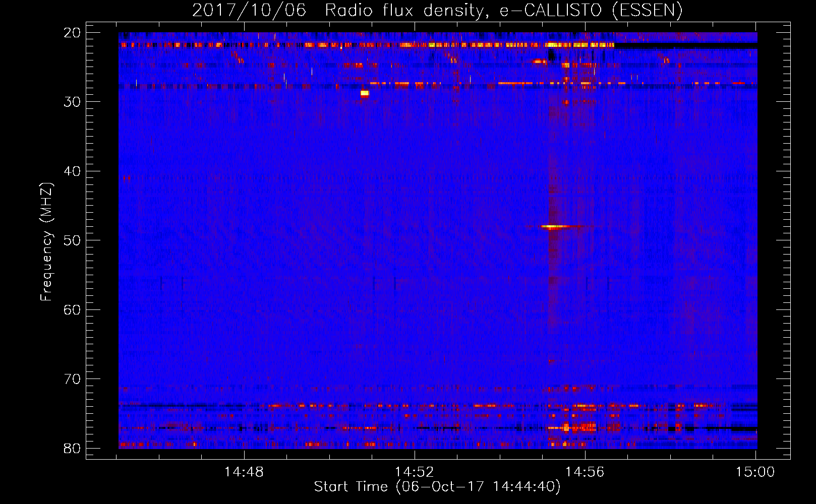Click the 70 MHz frequency tick label
Viewport: 816px width, 504px height.
72,379
